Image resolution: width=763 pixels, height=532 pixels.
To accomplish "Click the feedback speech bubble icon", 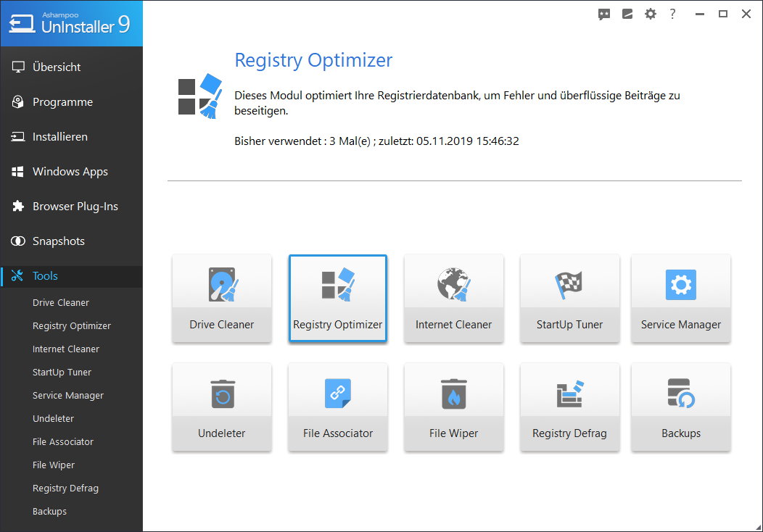I will click(604, 14).
